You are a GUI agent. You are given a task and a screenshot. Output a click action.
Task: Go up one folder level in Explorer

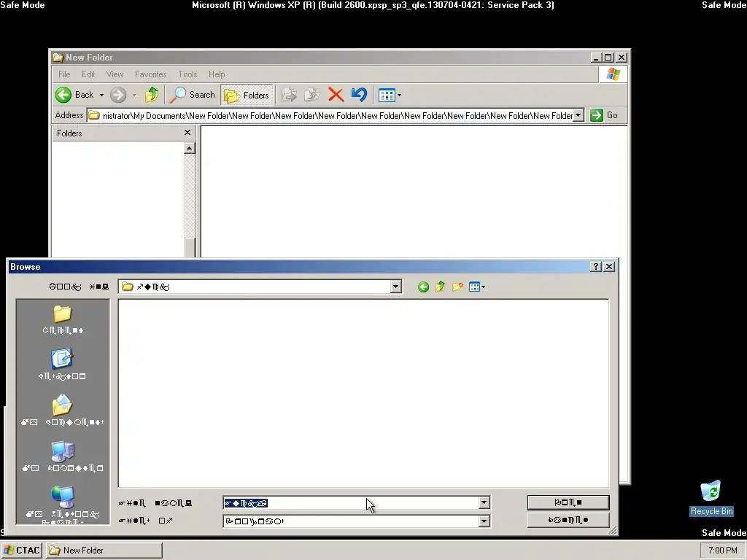152,95
